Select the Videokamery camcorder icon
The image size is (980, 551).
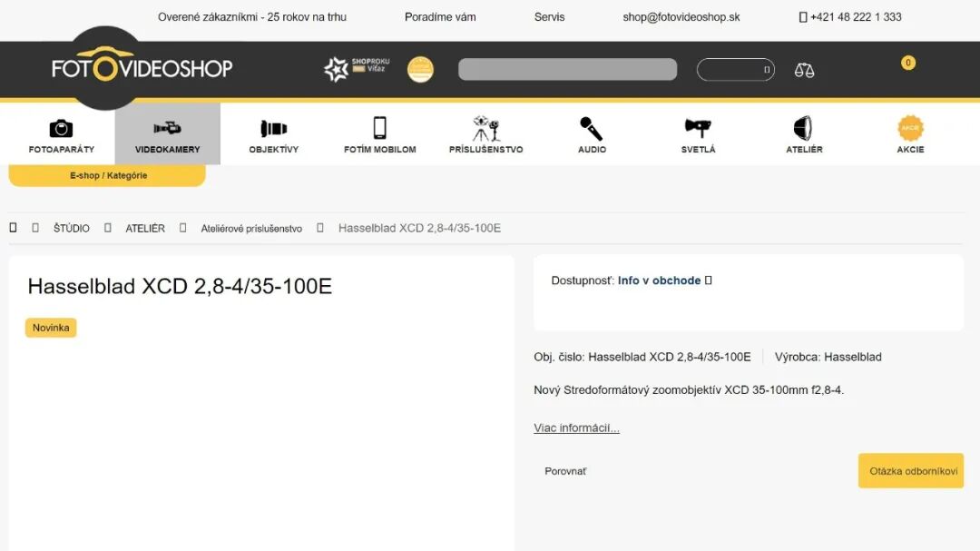(x=167, y=128)
